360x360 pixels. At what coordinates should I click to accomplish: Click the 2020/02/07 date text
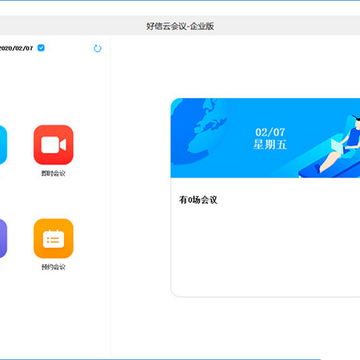point(16,48)
